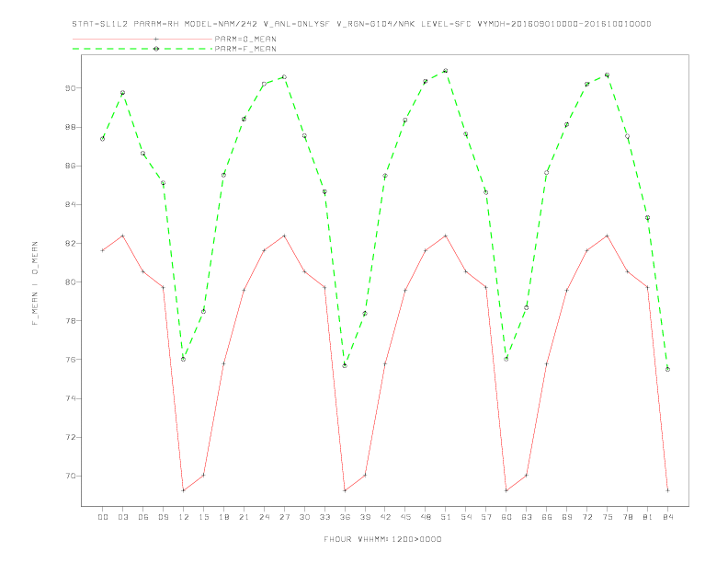Screen dimensions: 728x563
Task: Click the PARM=O_MEAN legend label
Action: click(x=245, y=39)
